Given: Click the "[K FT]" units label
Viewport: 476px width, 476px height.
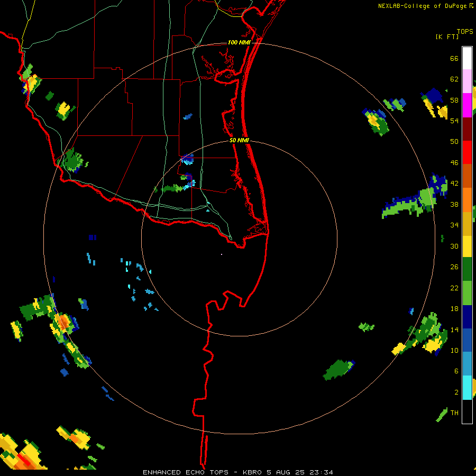Looking at the screenshot, I should [447, 36].
